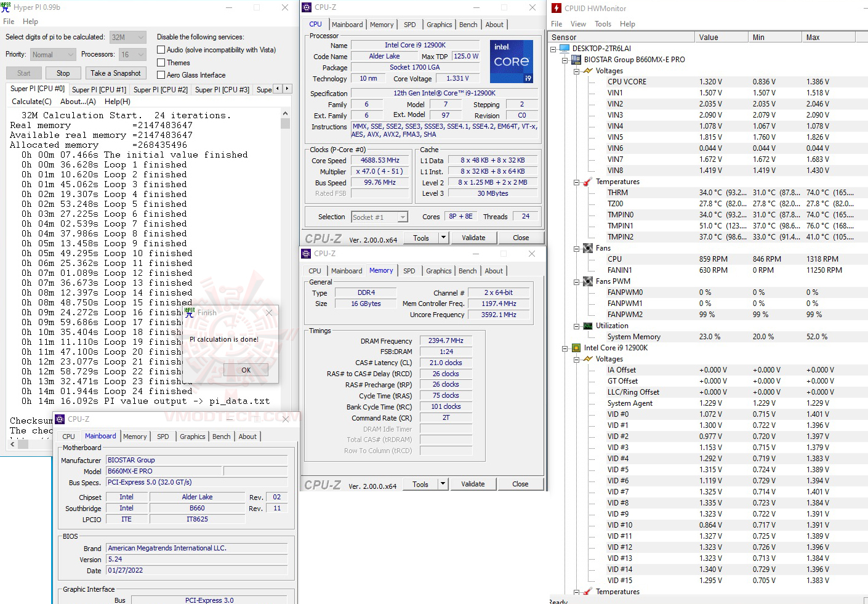Open the Selection dropdown showing Socket #1
Screen dimensions: 868x604
click(x=380, y=217)
